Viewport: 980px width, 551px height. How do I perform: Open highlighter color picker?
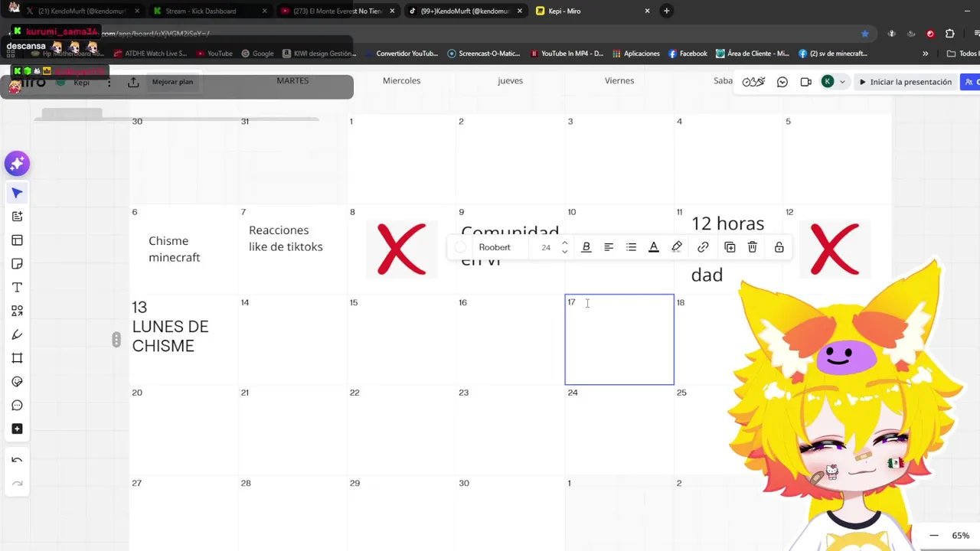[677, 247]
